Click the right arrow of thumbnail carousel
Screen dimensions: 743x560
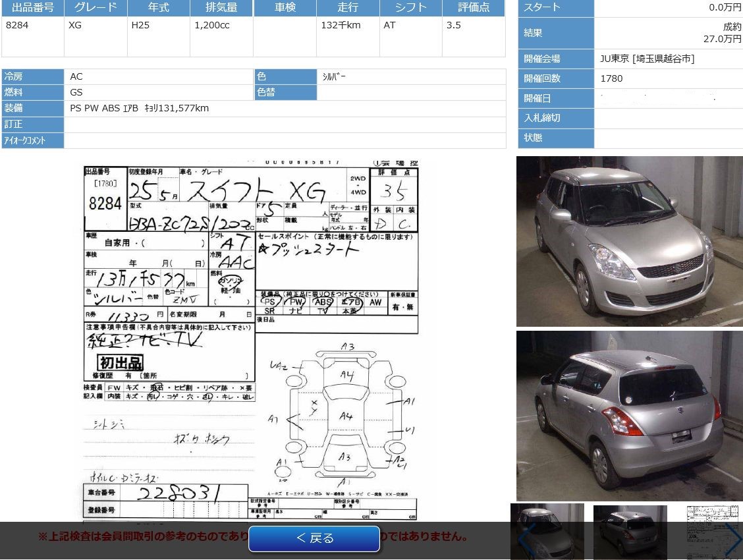tap(733, 539)
